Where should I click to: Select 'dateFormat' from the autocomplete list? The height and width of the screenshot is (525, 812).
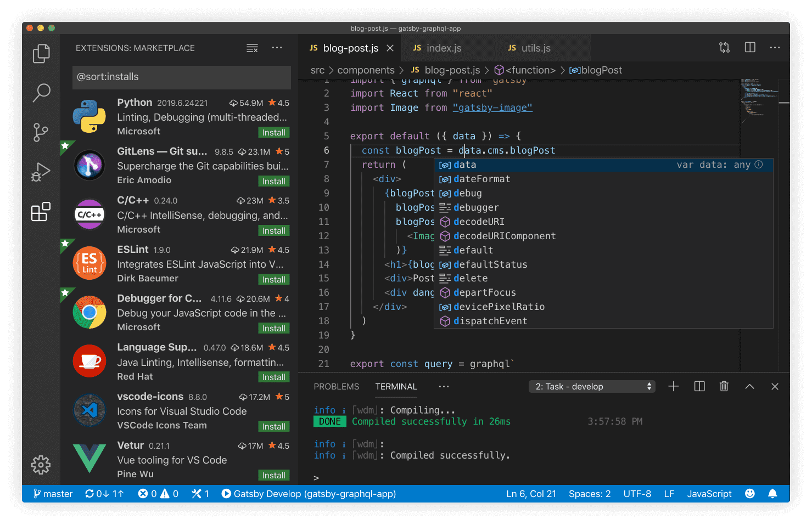[x=481, y=178]
